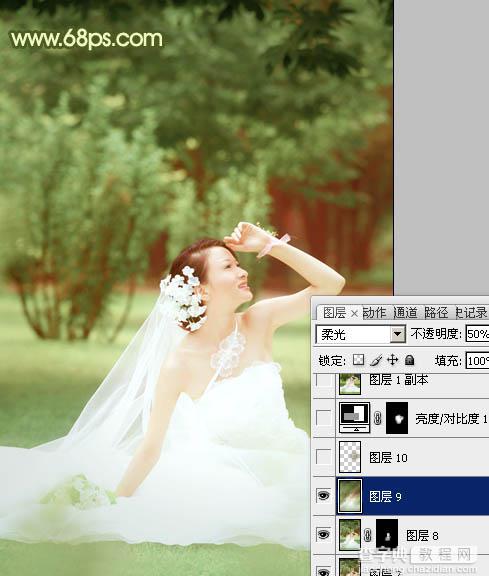Show the 图层 10 layer
The image size is (489, 576).
coord(324,457)
